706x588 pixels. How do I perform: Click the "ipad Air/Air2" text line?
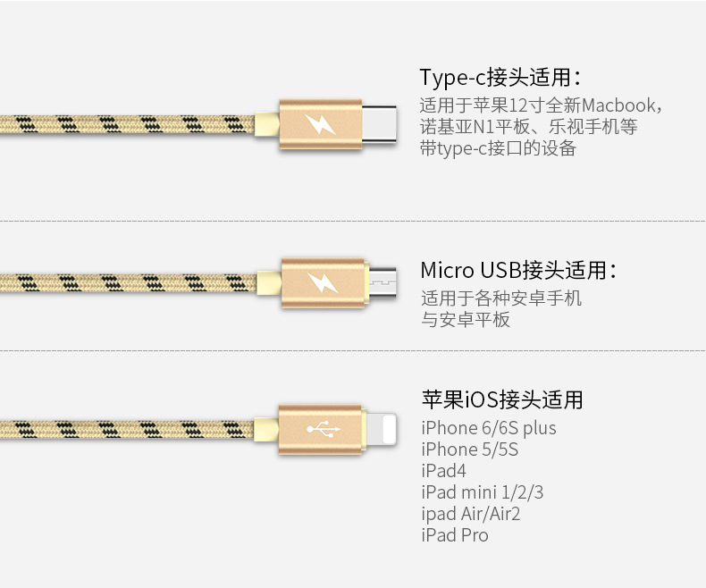pyautogui.click(x=471, y=514)
